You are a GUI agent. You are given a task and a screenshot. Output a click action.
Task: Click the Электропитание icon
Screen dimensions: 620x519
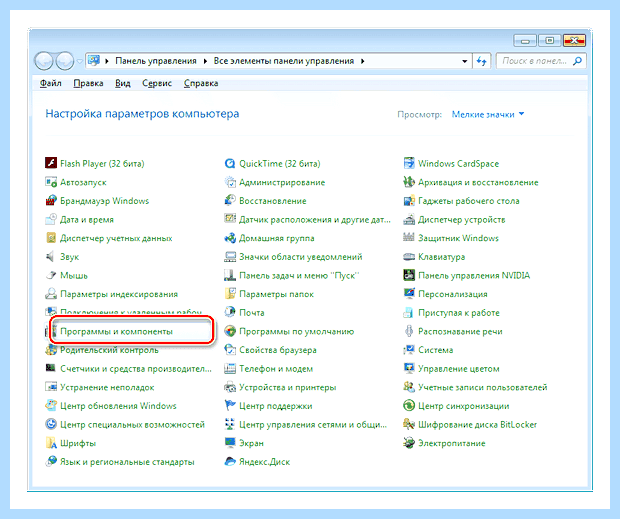pos(409,443)
